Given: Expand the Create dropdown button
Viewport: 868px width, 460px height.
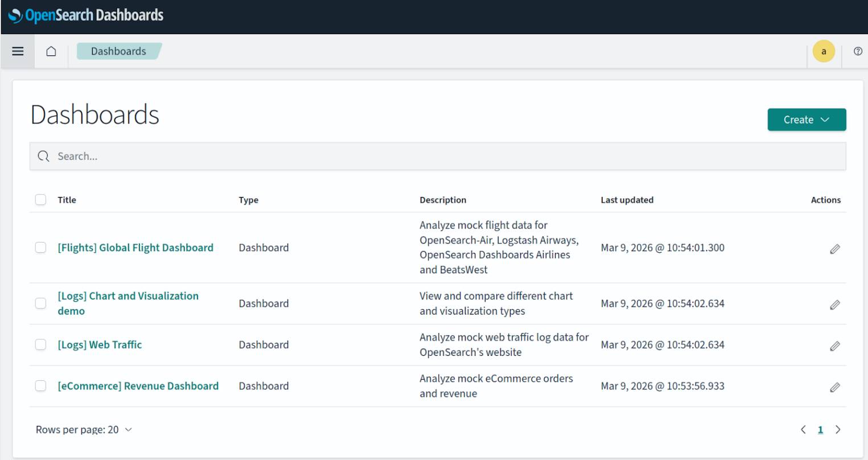Looking at the screenshot, I should (806, 120).
